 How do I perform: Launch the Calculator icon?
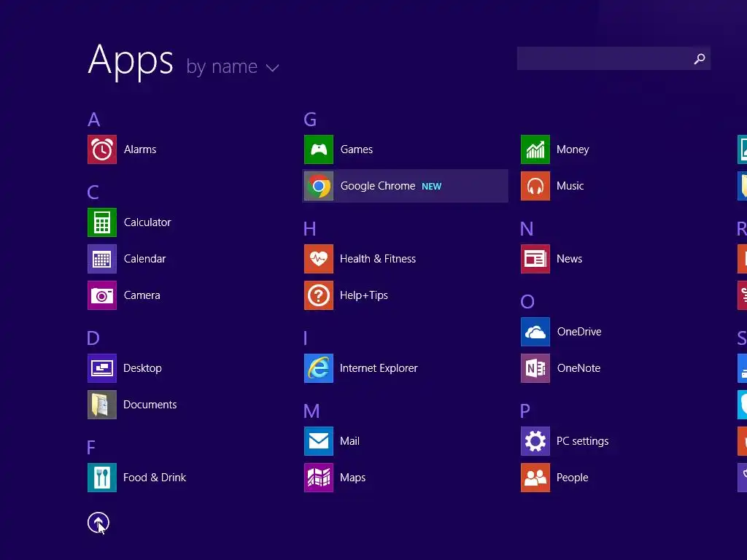[x=102, y=222]
